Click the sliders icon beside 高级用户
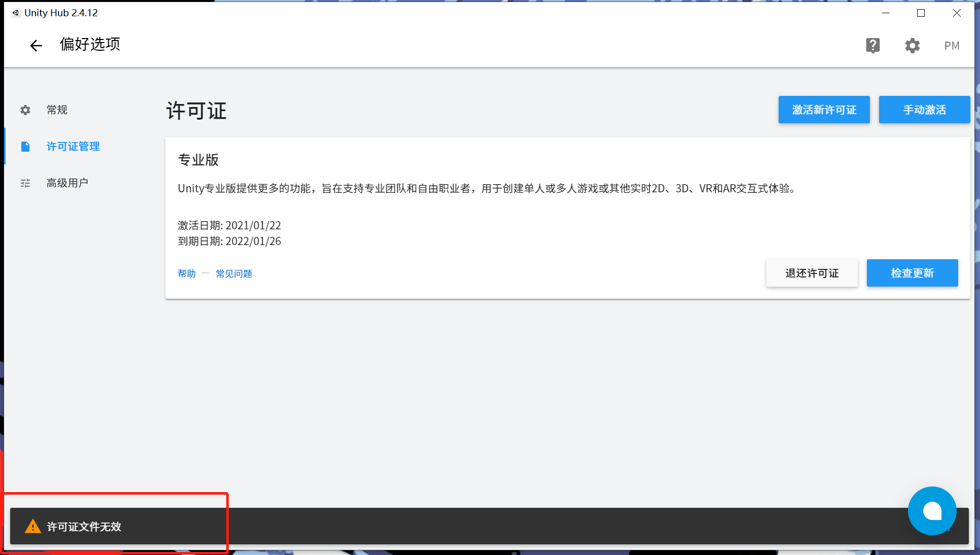Viewport: 980px width, 555px height. click(x=25, y=183)
